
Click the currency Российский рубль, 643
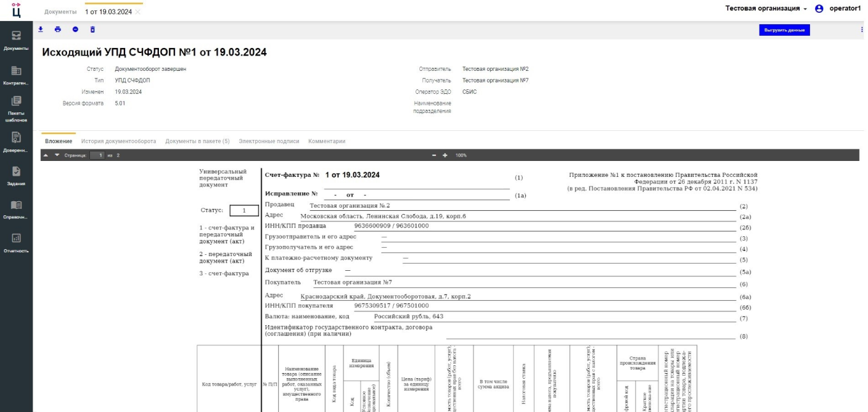tap(408, 316)
